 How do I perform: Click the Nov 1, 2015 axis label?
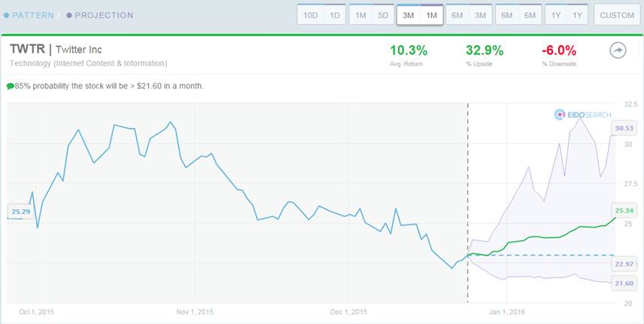(x=195, y=312)
